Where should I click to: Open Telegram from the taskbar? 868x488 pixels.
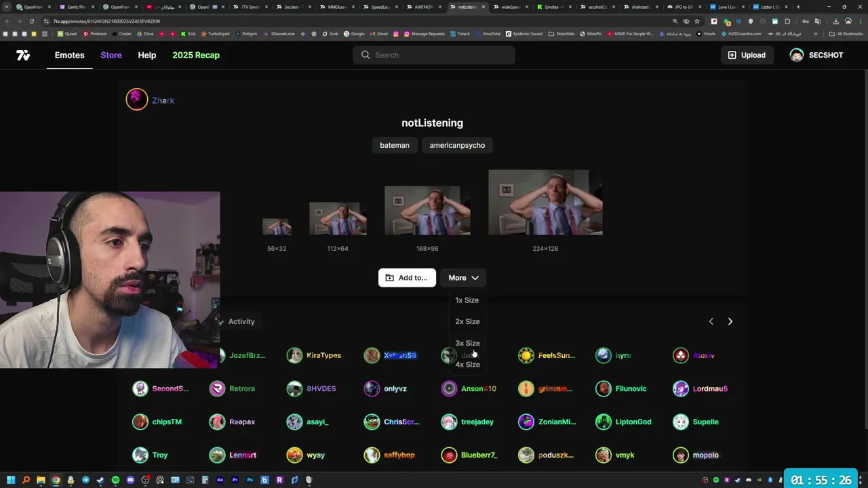click(x=85, y=480)
